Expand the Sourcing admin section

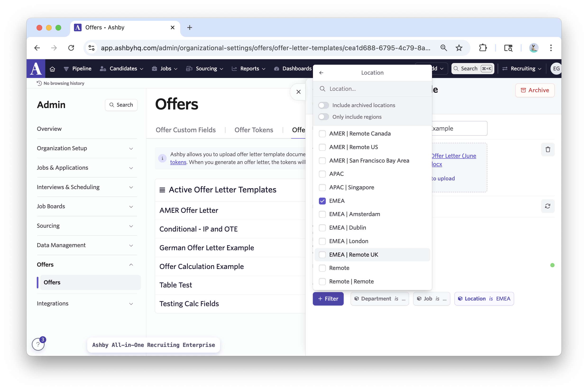pyautogui.click(x=87, y=226)
